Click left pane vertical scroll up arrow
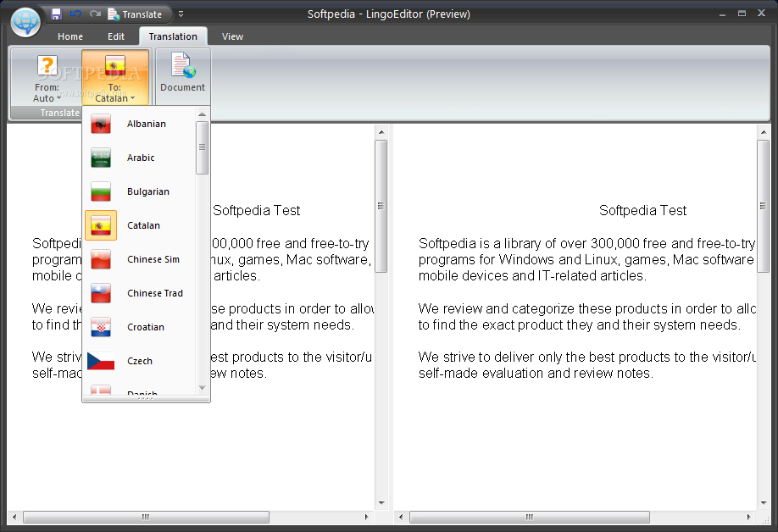 [381, 132]
